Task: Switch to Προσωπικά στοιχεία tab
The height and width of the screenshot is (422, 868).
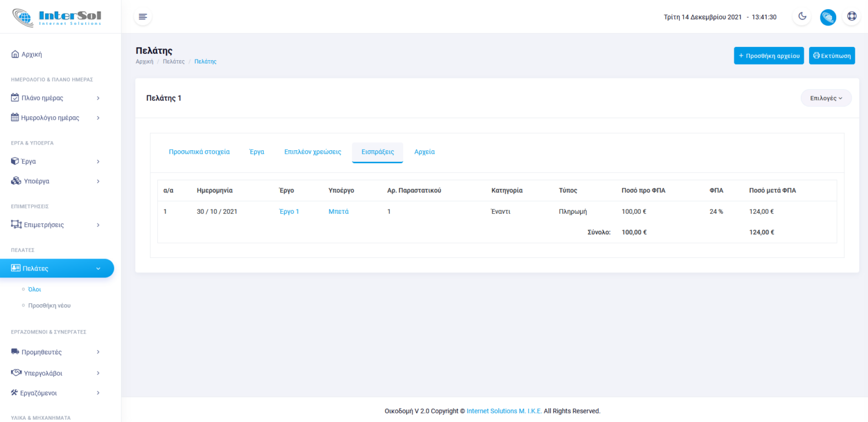Action: click(x=199, y=152)
